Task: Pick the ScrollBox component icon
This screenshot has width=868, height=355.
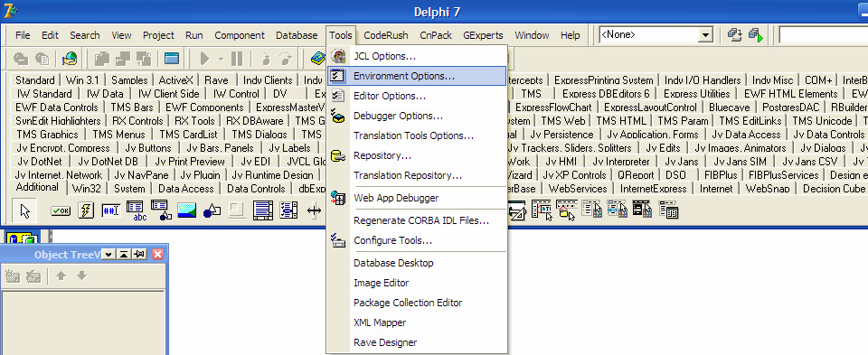Action: click(263, 210)
